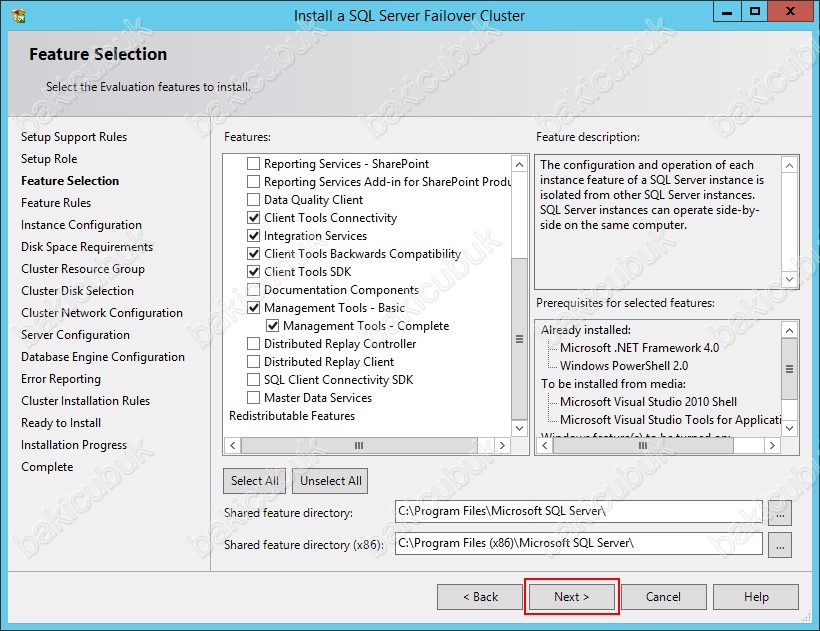Screen dimensions: 820x631
Task: Click 'Already installed:' tree node
Action: click(585, 330)
